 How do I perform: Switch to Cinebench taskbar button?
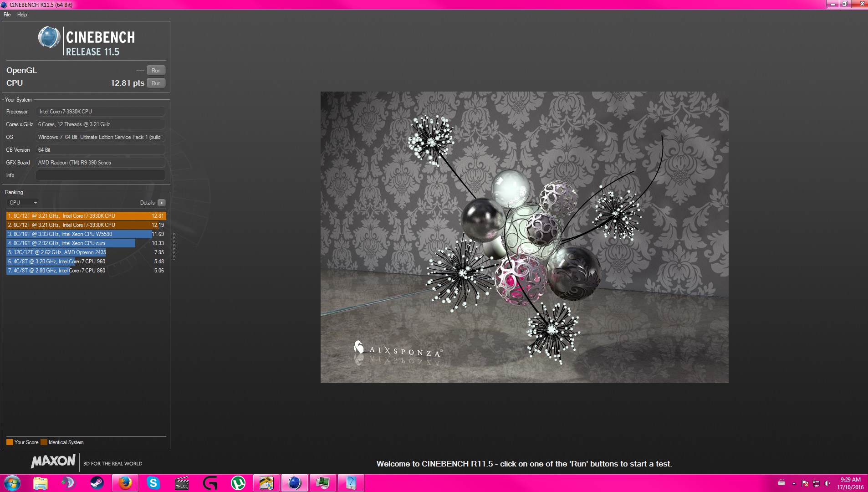pos(295,483)
